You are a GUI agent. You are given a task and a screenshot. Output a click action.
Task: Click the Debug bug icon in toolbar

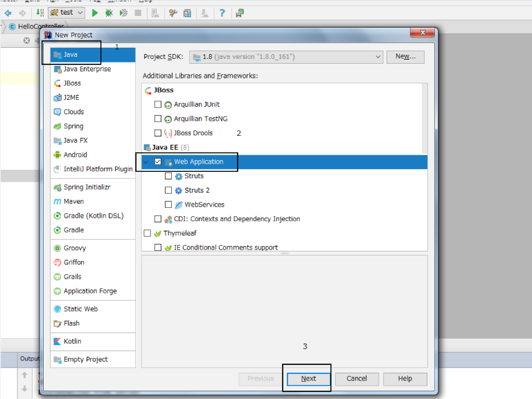[109, 13]
